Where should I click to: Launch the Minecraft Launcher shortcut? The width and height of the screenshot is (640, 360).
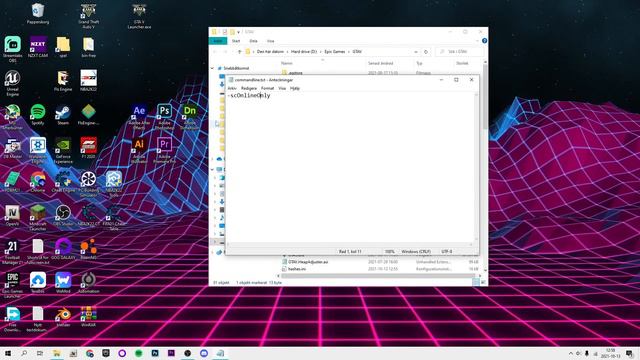pos(38,218)
